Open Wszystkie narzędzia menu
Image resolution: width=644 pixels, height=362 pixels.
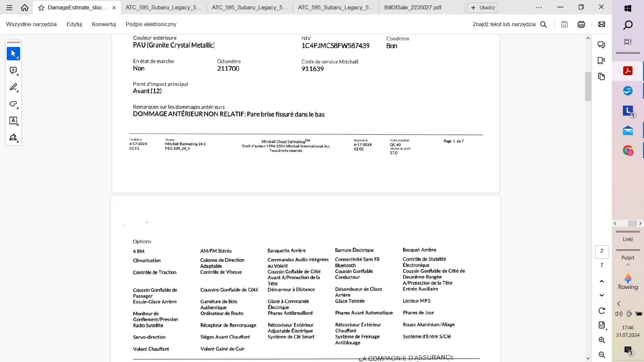pos(31,24)
